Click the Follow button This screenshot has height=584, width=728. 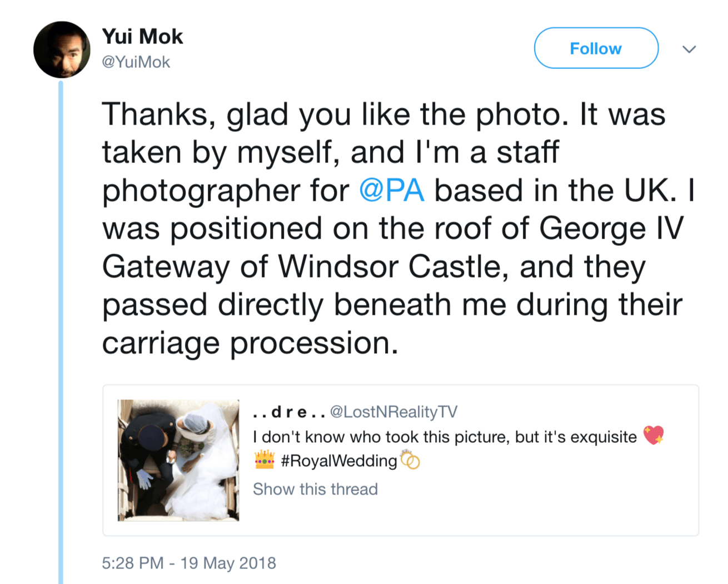(596, 48)
